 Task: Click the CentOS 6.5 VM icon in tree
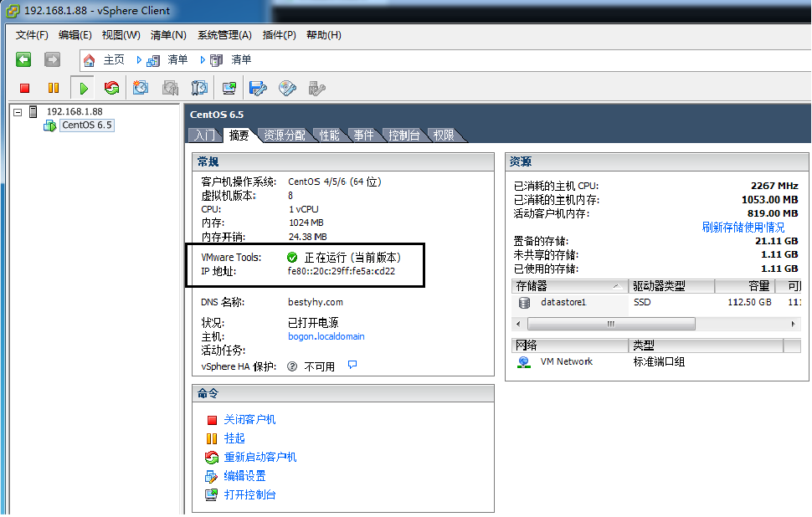pyautogui.click(x=49, y=125)
